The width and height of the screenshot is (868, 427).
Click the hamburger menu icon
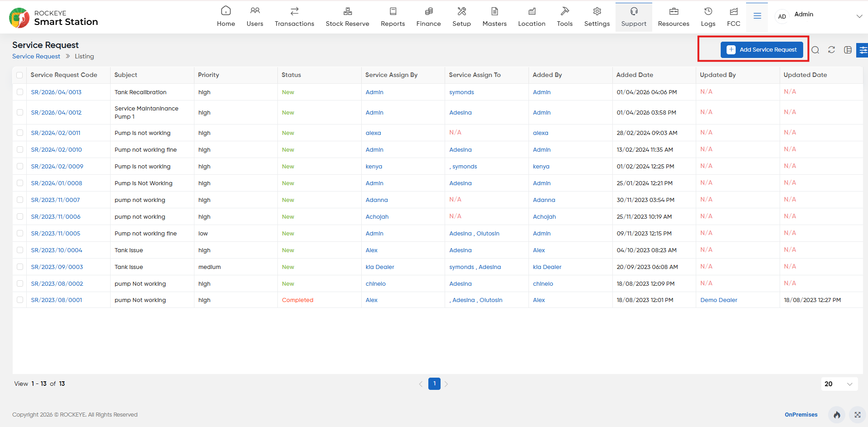click(757, 16)
